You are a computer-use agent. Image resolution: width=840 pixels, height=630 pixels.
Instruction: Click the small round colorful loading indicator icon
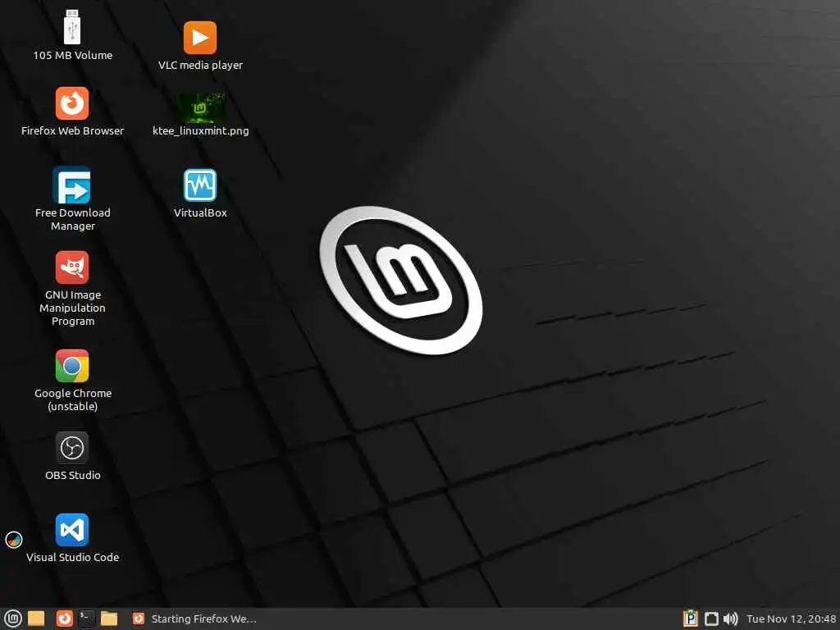tap(14, 540)
